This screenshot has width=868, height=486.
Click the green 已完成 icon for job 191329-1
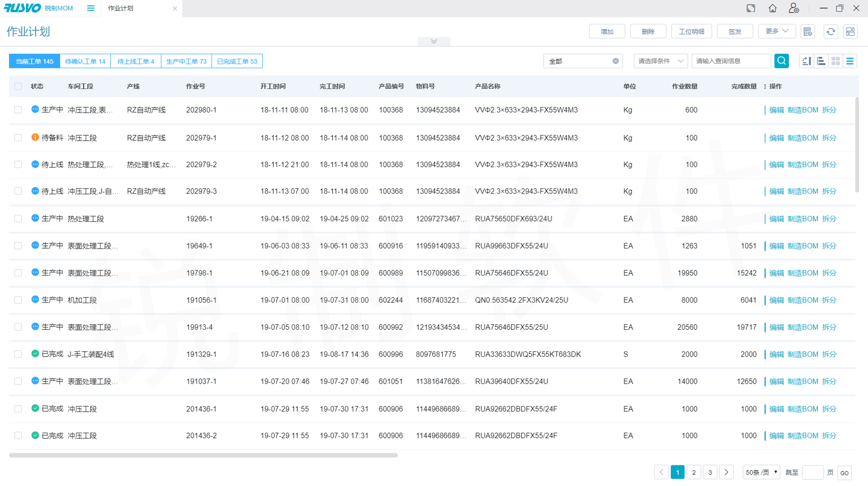(x=35, y=353)
